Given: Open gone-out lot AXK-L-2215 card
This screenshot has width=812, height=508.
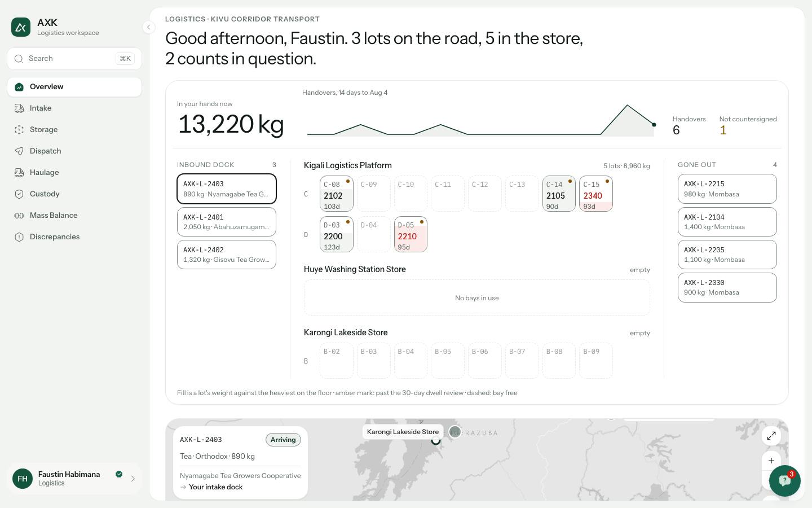Looking at the screenshot, I should pos(727,189).
